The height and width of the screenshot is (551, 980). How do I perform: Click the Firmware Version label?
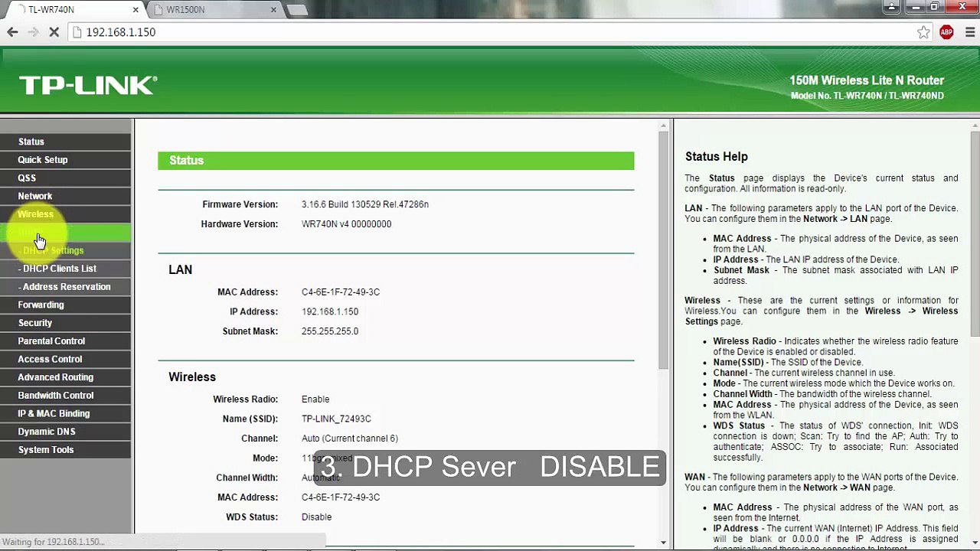[240, 204]
